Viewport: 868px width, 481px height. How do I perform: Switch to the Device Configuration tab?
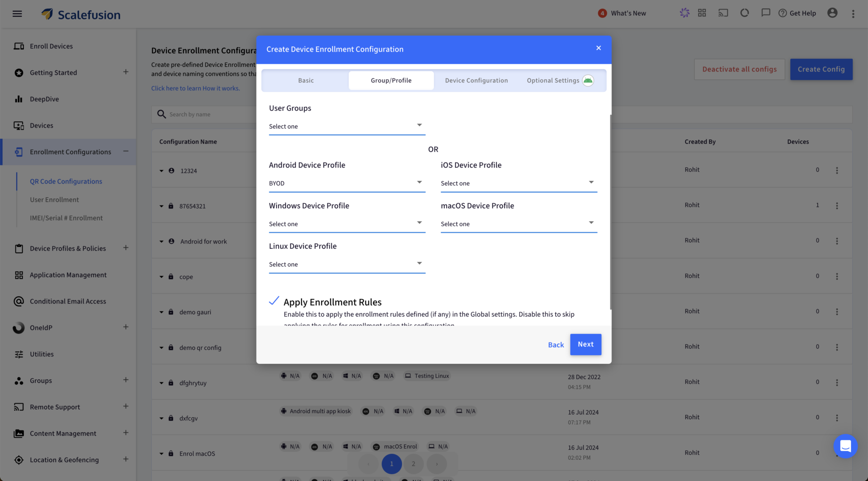(x=476, y=80)
